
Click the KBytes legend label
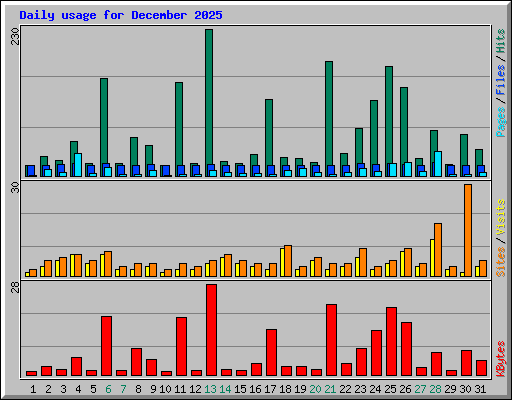(501, 359)
